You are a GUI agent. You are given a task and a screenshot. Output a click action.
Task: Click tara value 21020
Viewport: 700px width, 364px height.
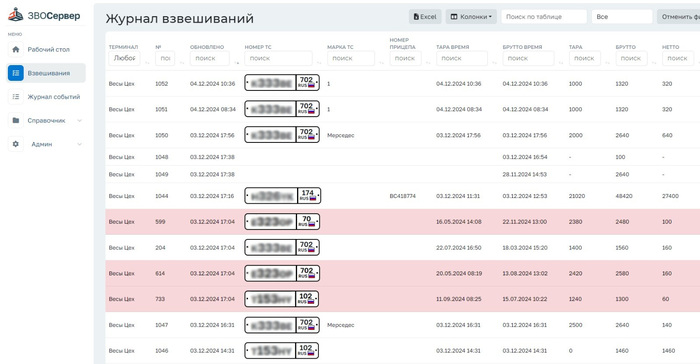[x=577, y=196]
